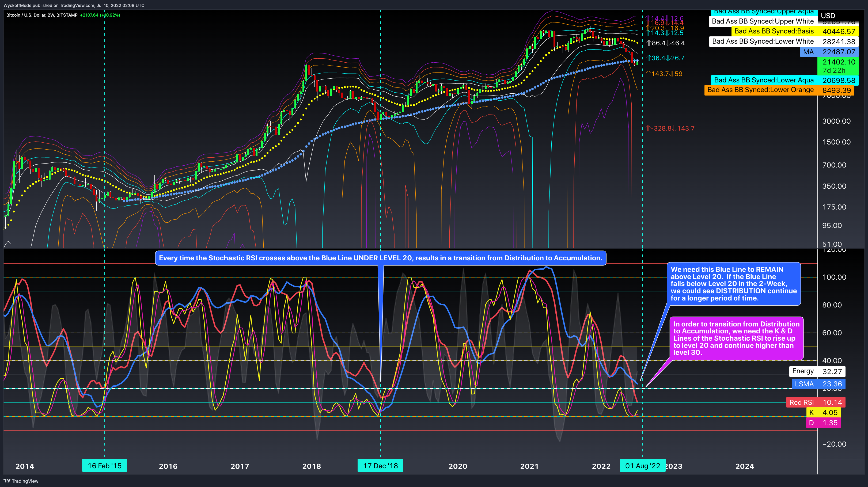Click the 2022 year label on time axis
This screenshot has height=487, width=868.
click(601, 466)
